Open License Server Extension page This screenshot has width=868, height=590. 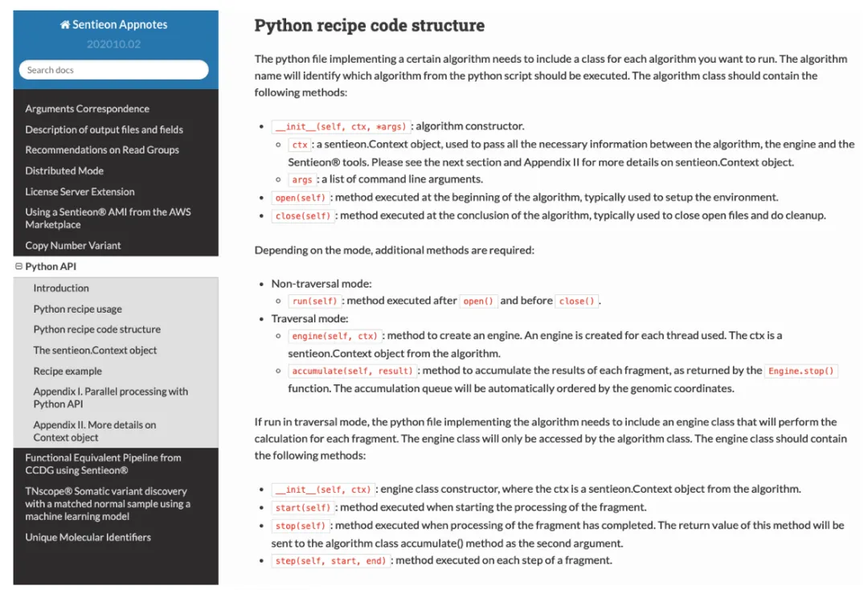click(x=80, y=191)
